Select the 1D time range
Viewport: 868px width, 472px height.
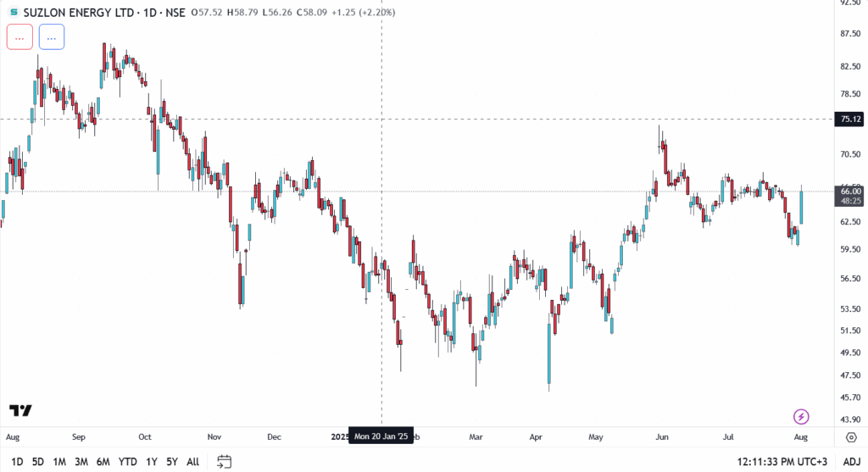point(17,462)
